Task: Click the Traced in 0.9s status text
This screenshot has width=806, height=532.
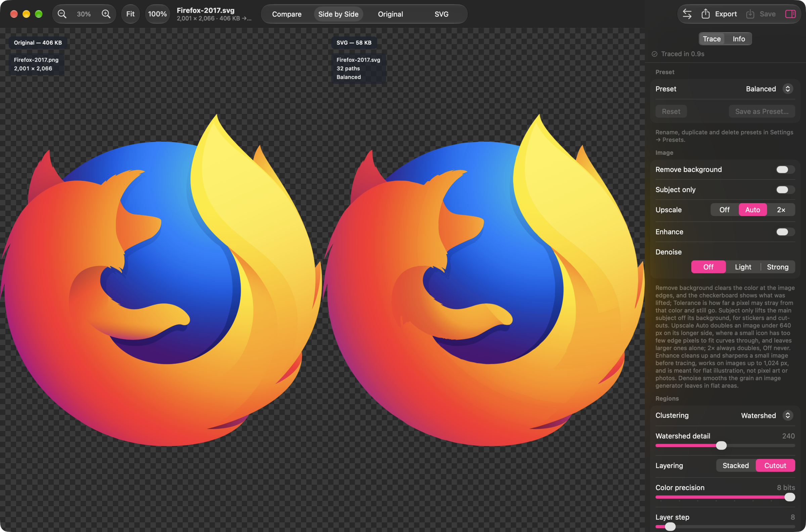Action: tap(682, 54)
